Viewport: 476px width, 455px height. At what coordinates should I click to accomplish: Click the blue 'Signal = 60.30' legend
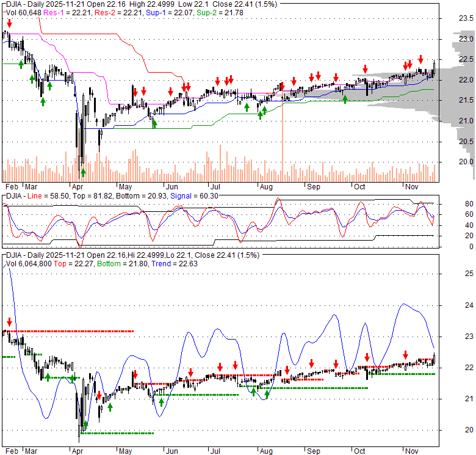tap(194, 196)
